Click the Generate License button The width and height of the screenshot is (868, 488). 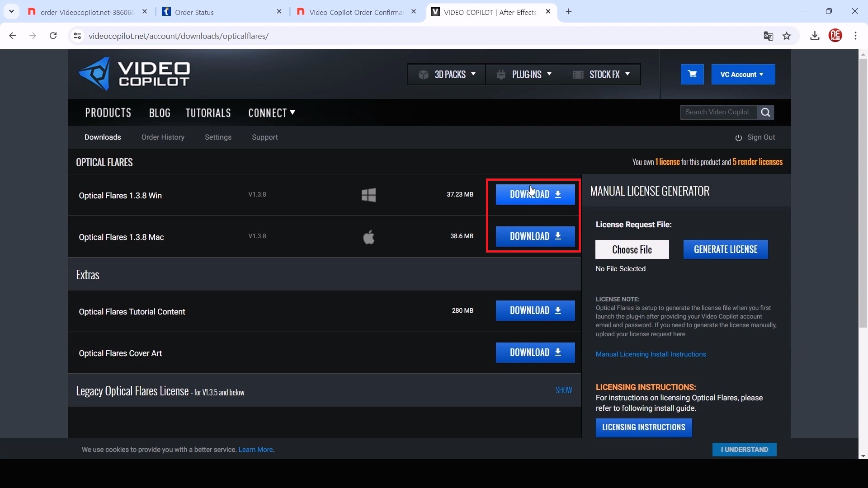725,250
